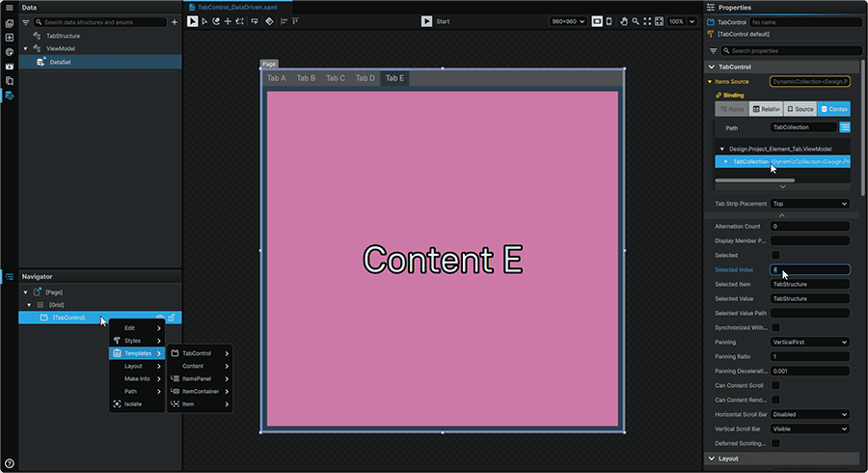Open the animation clapperboard sidebar icon
This screenshot has width=868, height=473.
[10, 67]
